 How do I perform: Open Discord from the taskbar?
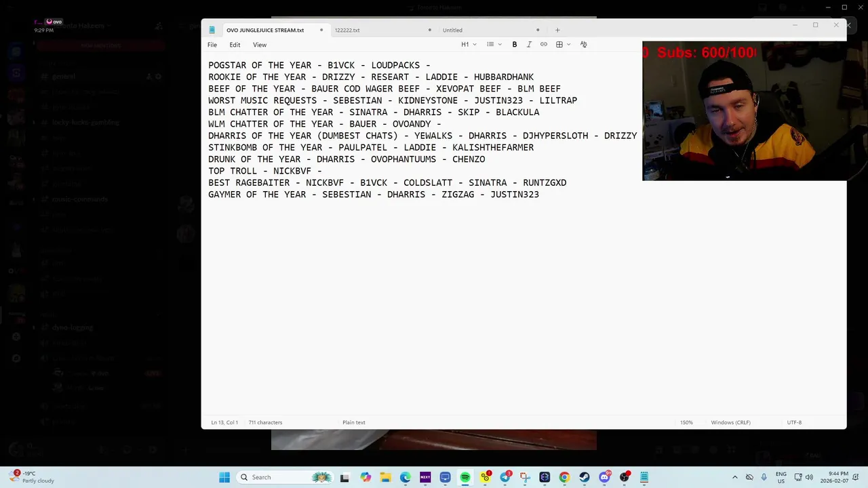[604, 477]
